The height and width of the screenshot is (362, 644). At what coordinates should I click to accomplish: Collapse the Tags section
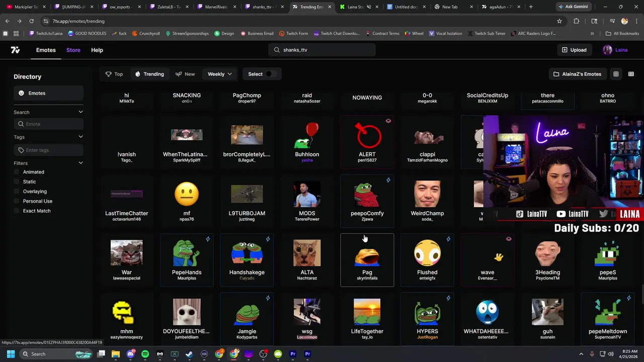coord(80,137)
